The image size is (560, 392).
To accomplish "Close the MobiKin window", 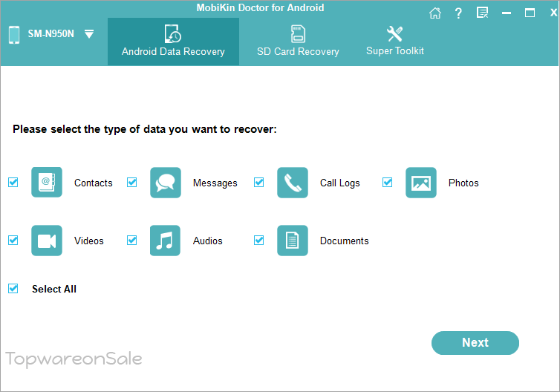I will coord(553,13).
